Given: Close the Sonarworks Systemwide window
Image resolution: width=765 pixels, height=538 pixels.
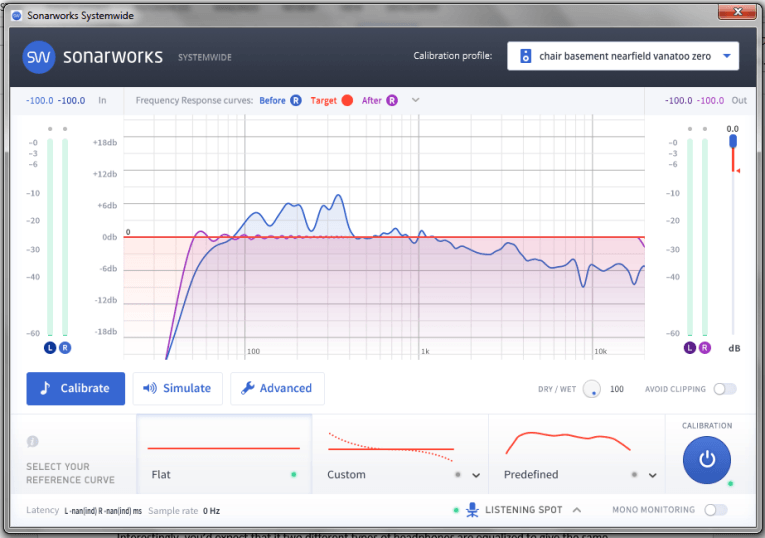Looking at the screenshot, I should [738, 12].
